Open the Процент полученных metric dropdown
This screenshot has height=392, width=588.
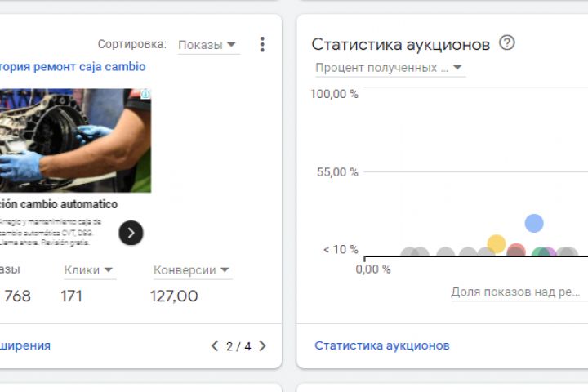390,68
